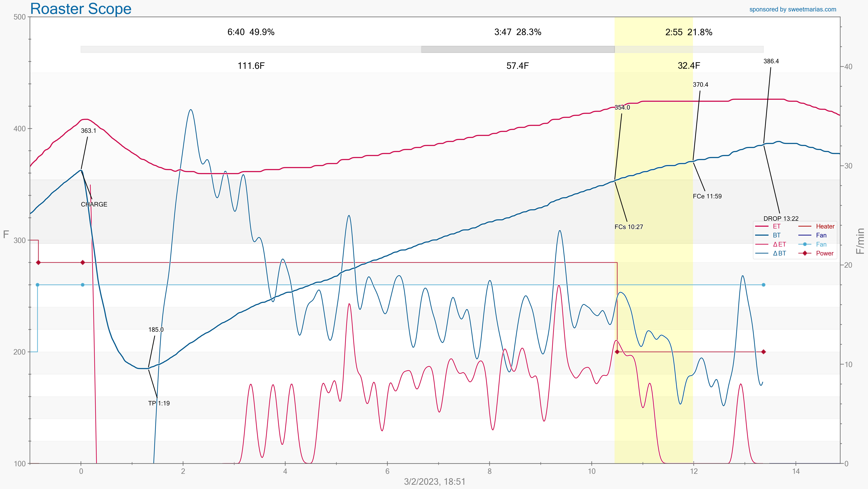Click the final Power diamond at 200
The width and height of the screenshot is (868, 489).
point(764,352)
